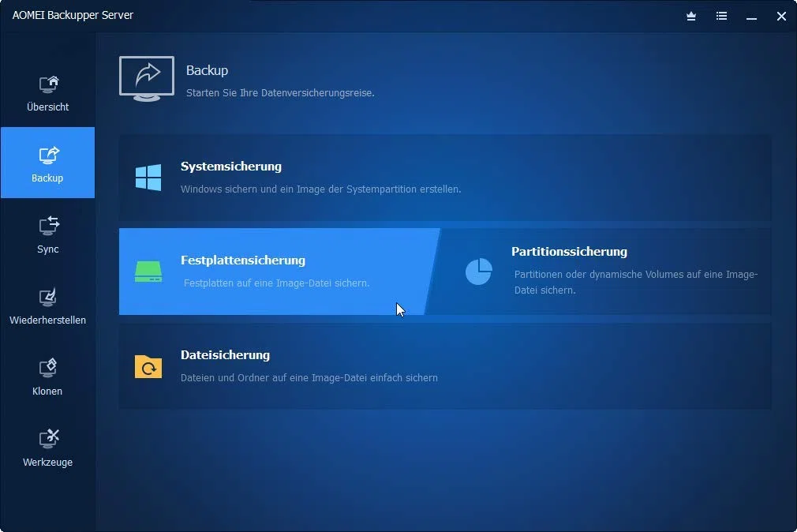Click the crown upgrade icon in title bar
797x532 pixels.
coord(691,17)
